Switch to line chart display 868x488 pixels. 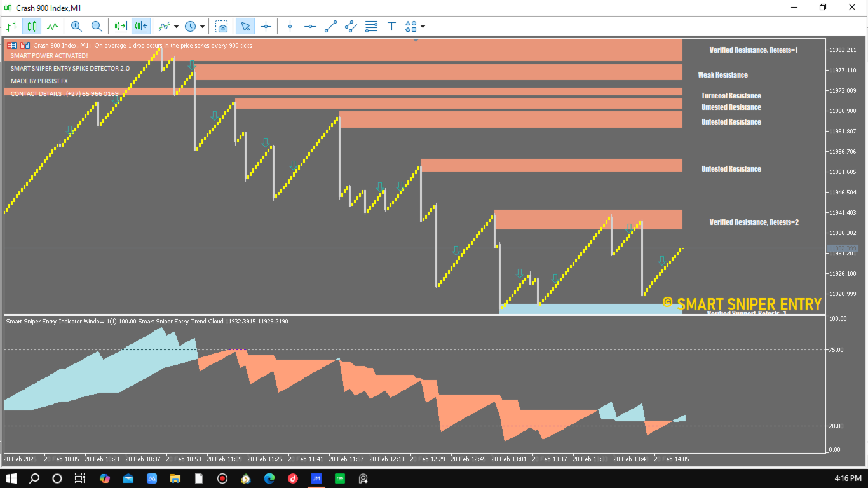point(52,26)
